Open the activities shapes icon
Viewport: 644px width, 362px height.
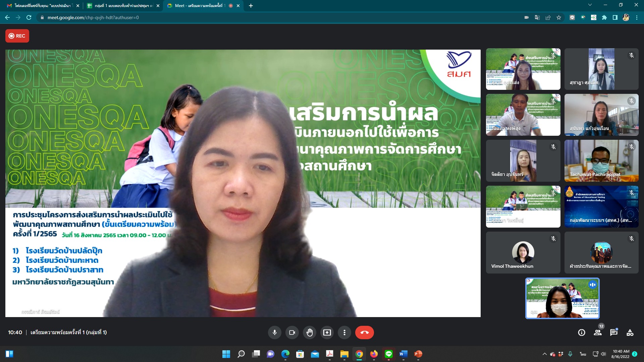click(630, 333)
